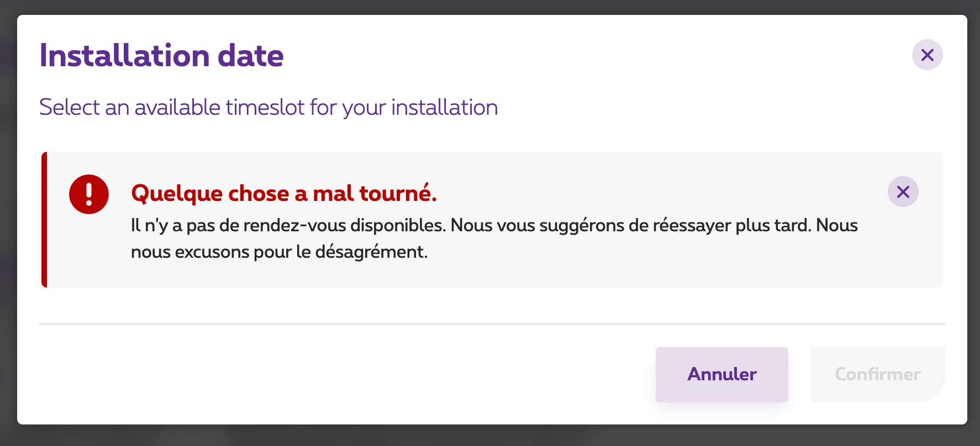Click the "nous excusons pour le désagrément" line
The image size is (980, 446).
coord(279,252)
